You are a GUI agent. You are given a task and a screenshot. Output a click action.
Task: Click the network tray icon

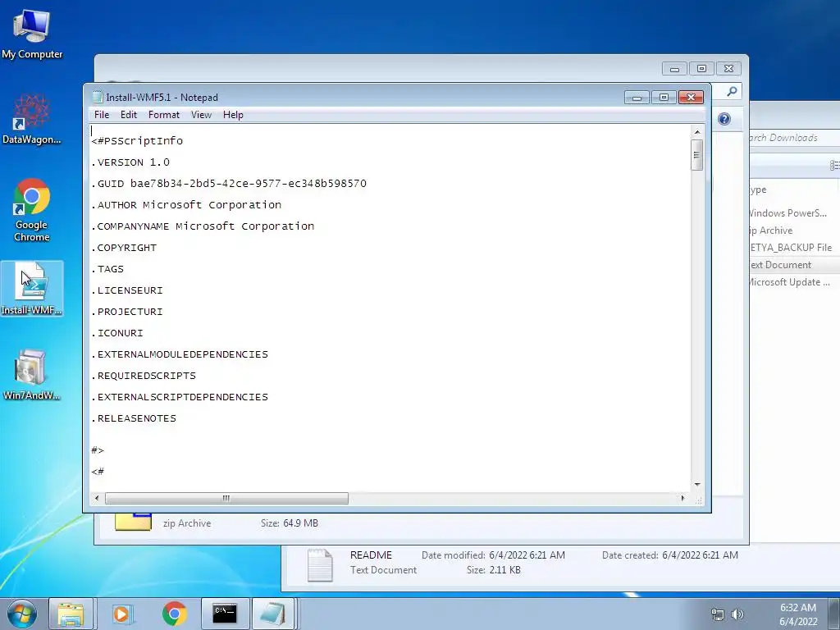[x=717, y=614]
